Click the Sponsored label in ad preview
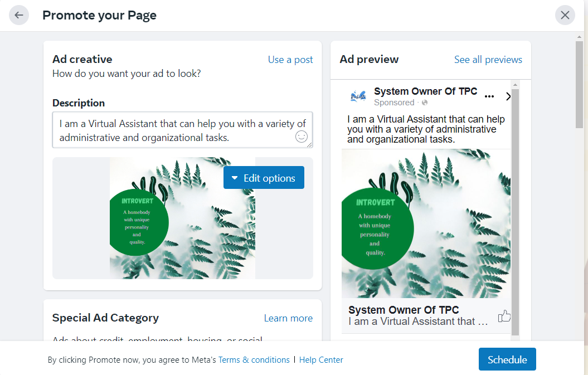588x375 pixels. tap(393, 103)
